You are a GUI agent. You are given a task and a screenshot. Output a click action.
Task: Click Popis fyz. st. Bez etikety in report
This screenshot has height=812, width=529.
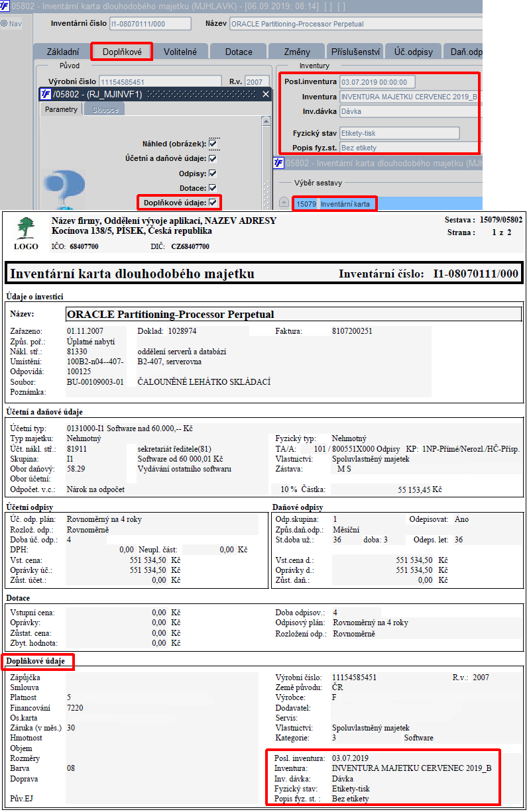[351, 799]
